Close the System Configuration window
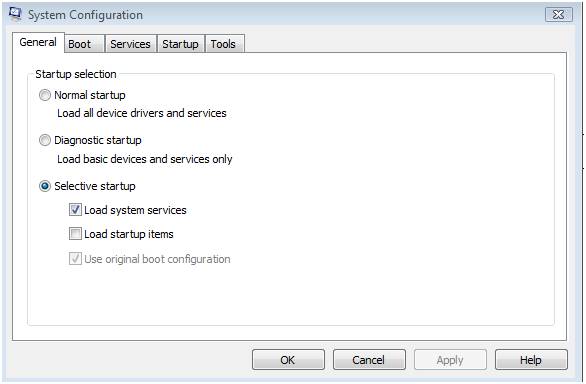Image resolution: width=586 pixels, height=384 pixels. coord(559,15)
